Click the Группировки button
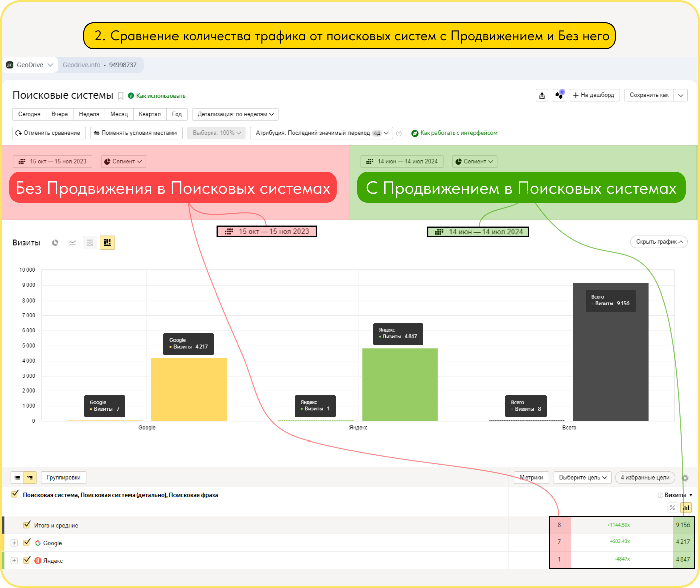Screen dimensions: 700x588 point(64,477)
